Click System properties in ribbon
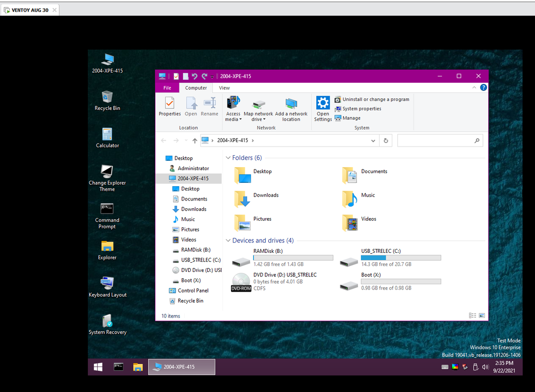This screenshot has height=392, width=535. pos(358,109)
